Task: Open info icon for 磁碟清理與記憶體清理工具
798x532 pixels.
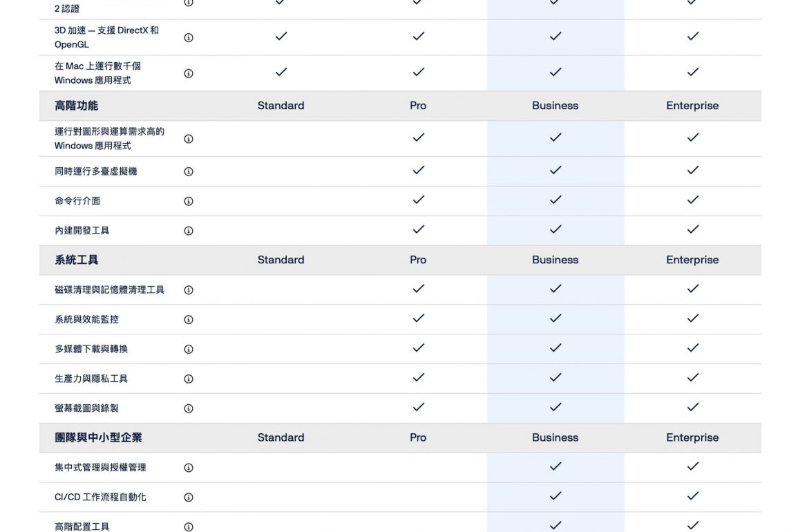Action: click(x=189, y=290)
